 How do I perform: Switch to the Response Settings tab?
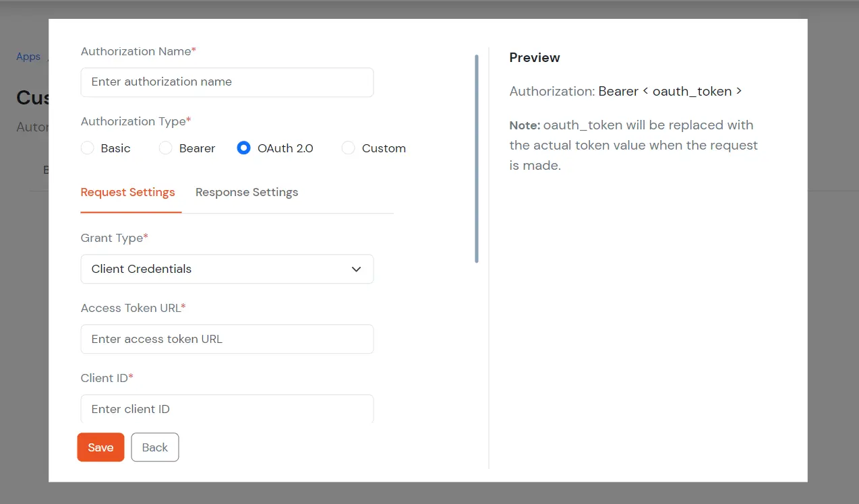point(246,192)
